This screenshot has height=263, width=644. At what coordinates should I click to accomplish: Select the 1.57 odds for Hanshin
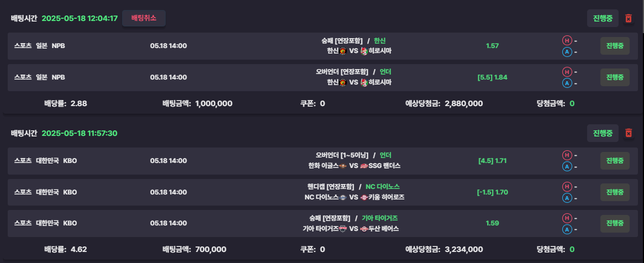(x=492, y=46)
